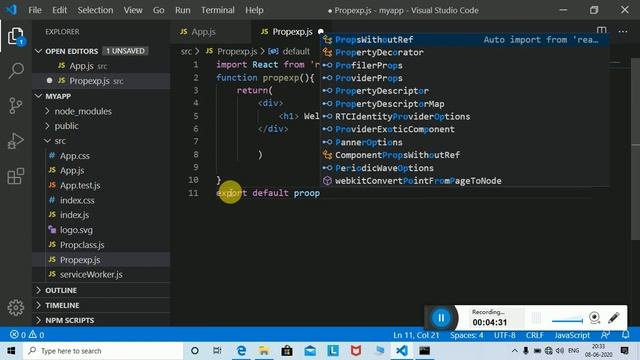Collapse the MYAPP folder section

(x=39, y=96)
